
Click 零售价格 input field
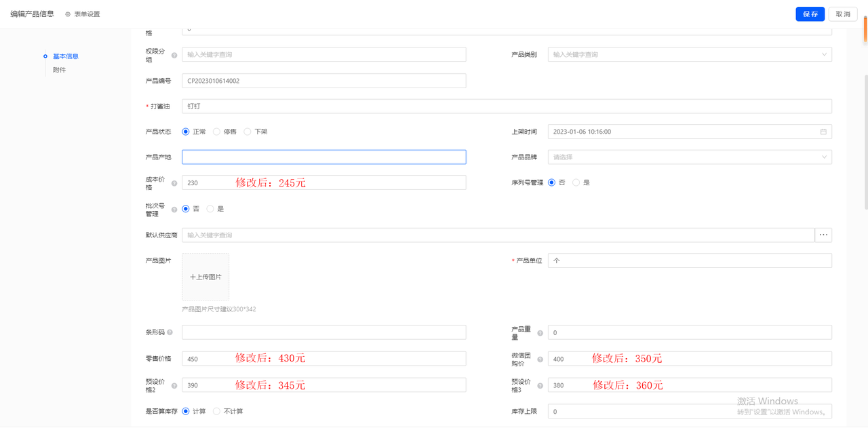tap(324, 359)
